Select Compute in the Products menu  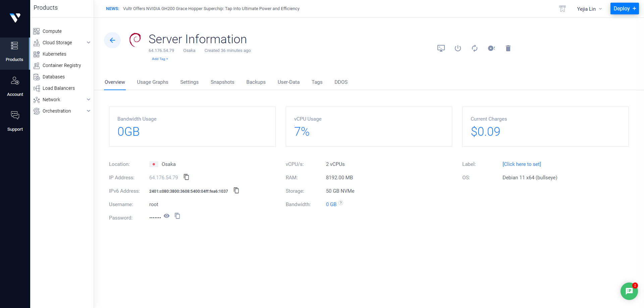[52, 31]
